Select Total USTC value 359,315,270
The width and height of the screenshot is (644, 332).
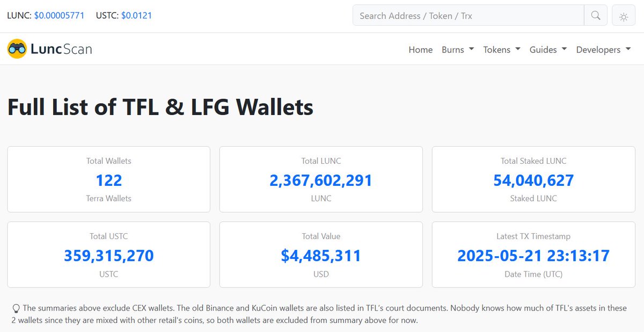point(109,255)
